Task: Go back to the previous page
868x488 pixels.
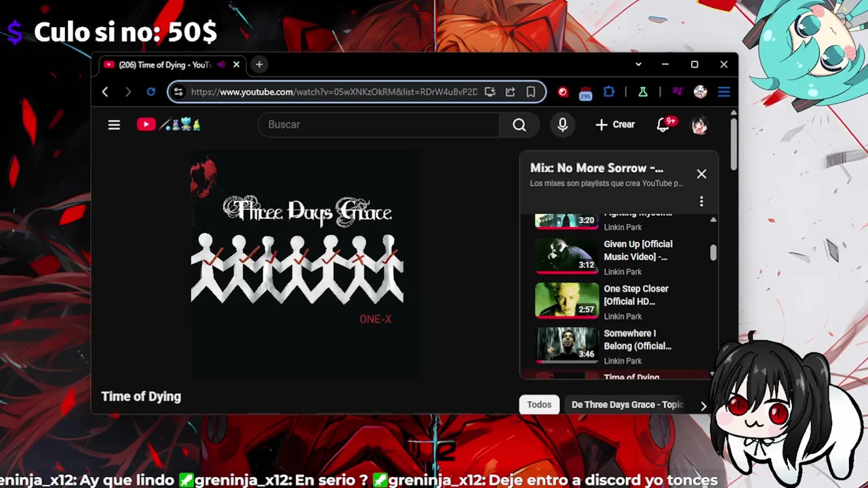Action: [x=105, y=92]
